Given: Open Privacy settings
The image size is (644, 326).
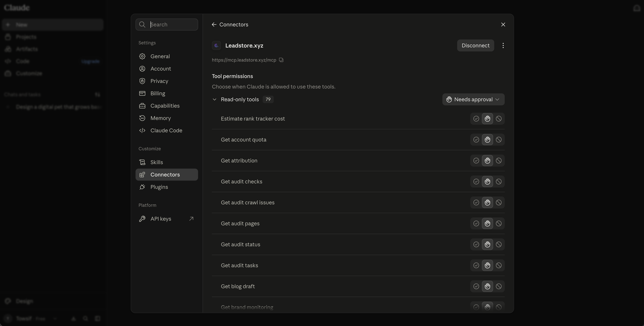Looking at the screenshot, I should (166, 81).
